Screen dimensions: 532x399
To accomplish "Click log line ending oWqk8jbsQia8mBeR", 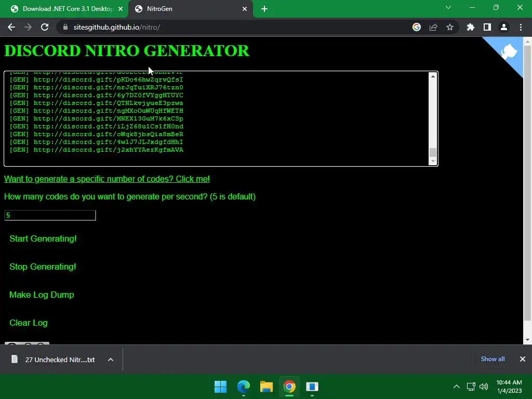I will tap(96, 135).
